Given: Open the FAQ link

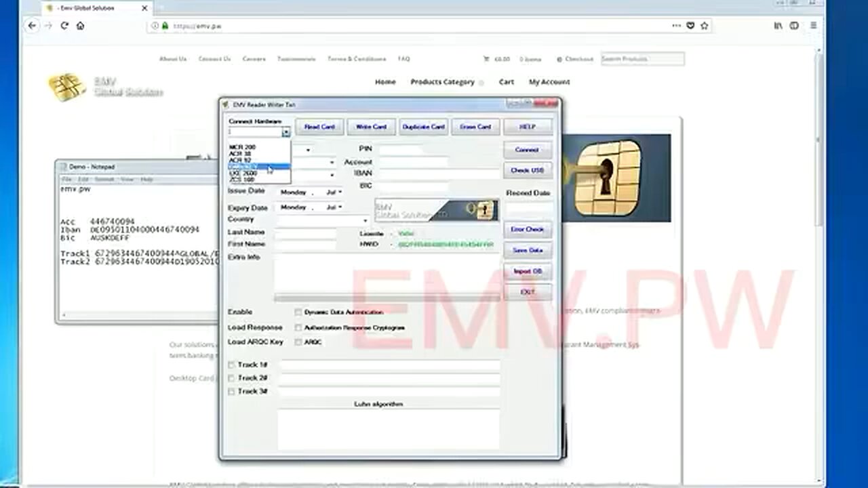Looking at the screenshot, I should 404,59.
